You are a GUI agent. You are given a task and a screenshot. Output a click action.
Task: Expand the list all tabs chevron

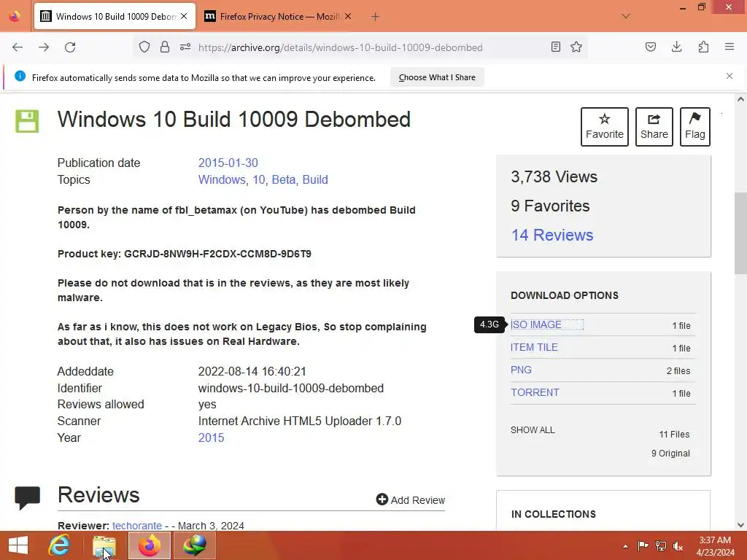click(x=626, y=16)
